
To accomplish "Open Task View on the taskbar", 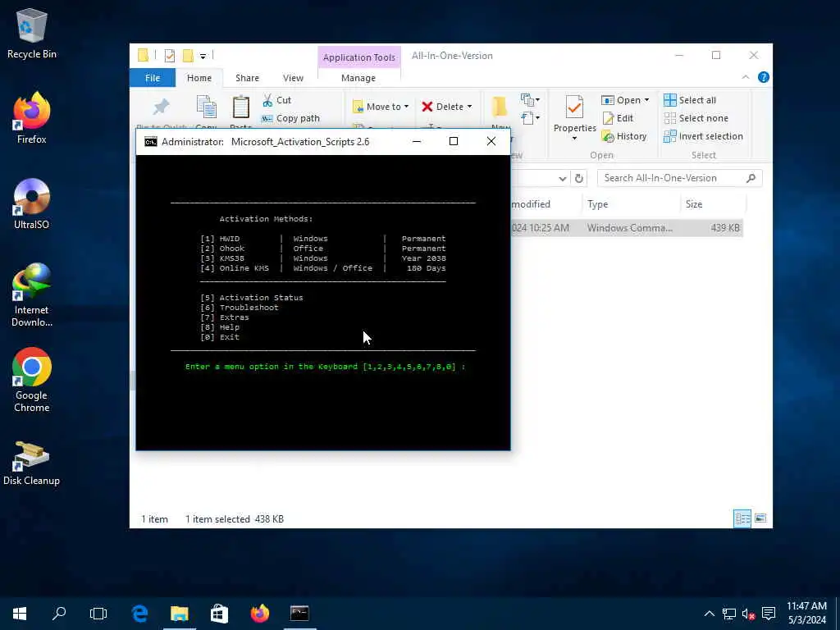I will (98, 614).
